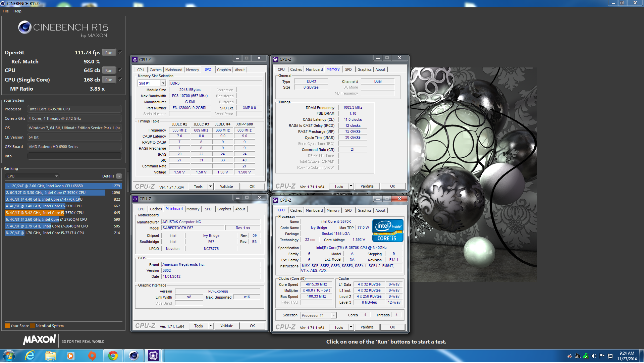Open the Tools dropdown arrow in the Mainboard window
The height and width of the screenshot is (363, 644).
(x=211, y=326)
